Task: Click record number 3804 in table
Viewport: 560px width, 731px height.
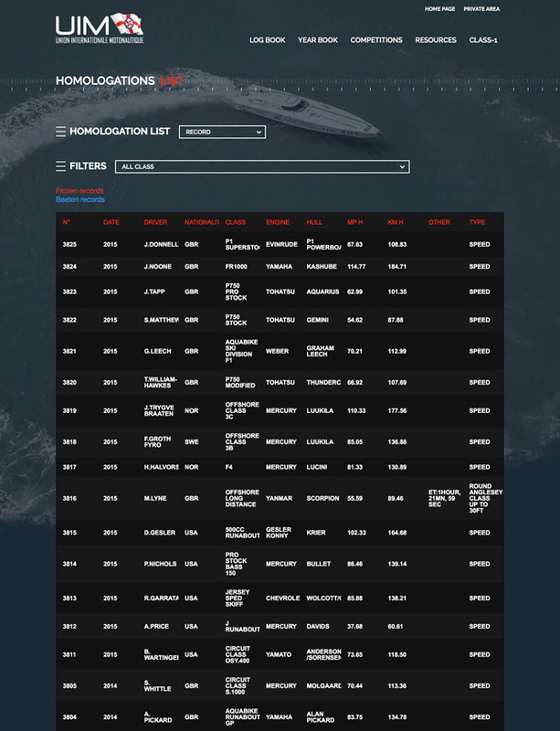Action: 69,718
